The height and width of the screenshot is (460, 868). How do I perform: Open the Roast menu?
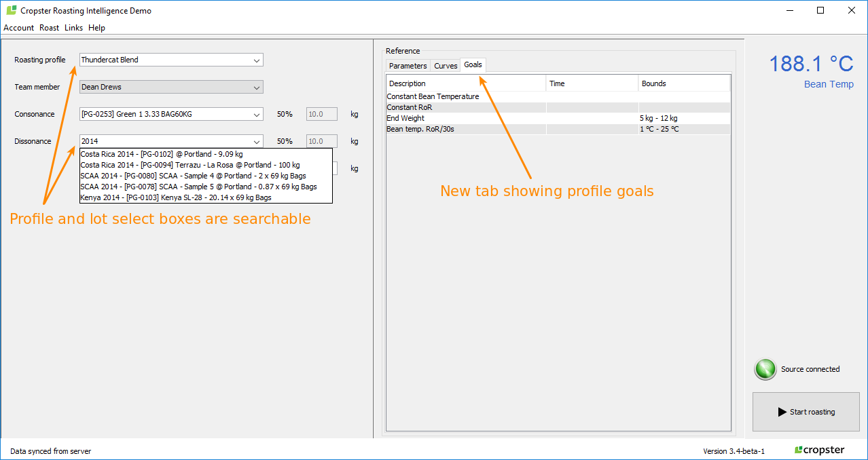coord(49,28)
